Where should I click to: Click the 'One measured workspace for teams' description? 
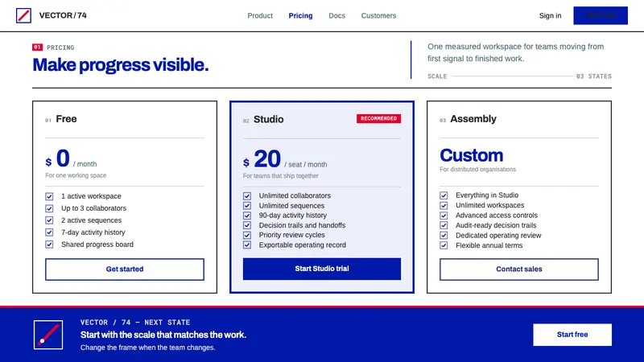pos(515,52)
